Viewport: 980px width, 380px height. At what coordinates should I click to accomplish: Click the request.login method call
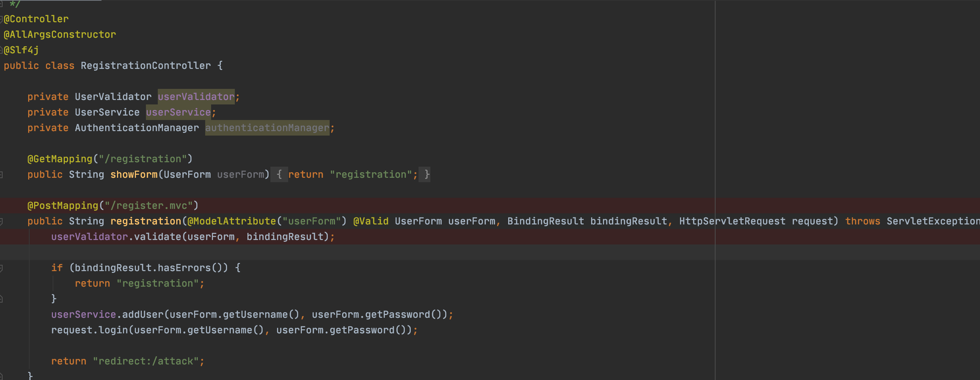[x=113, y=330]
